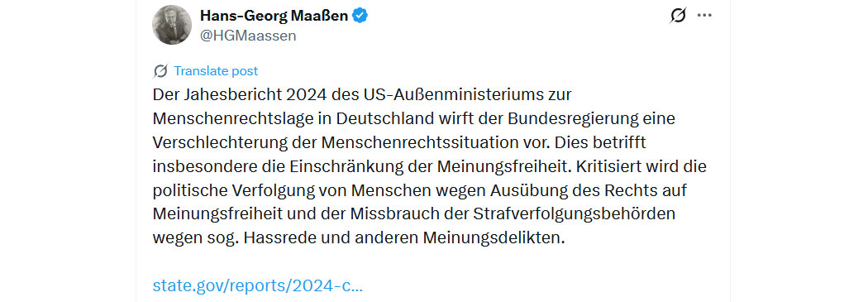Open the state.gov/reports/2024 link

[257, 286]
